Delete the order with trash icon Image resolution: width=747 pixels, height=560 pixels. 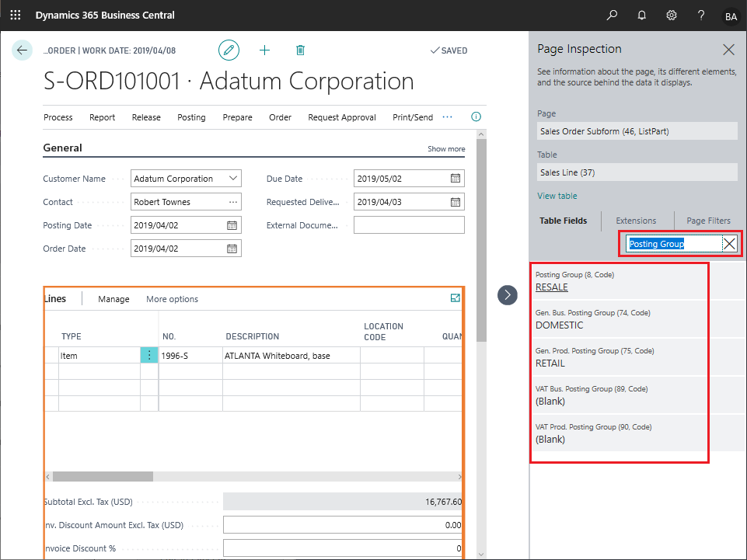point(300,50)
